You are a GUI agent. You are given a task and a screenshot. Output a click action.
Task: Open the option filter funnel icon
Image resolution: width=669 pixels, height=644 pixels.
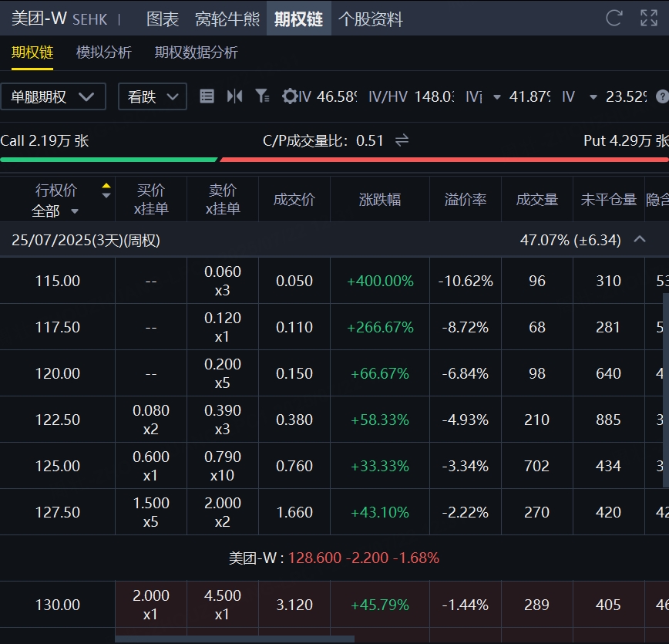click(x=262, y=96)
